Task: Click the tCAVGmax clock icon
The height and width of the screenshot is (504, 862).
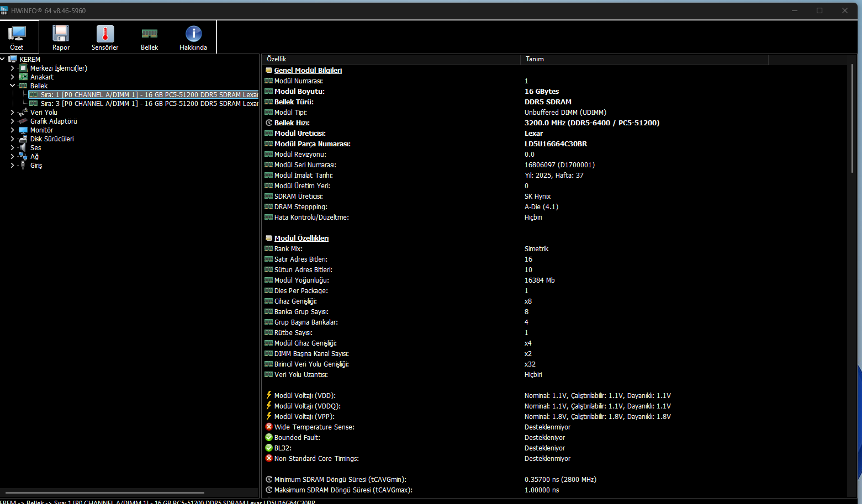Action: (x=269, y=490)
